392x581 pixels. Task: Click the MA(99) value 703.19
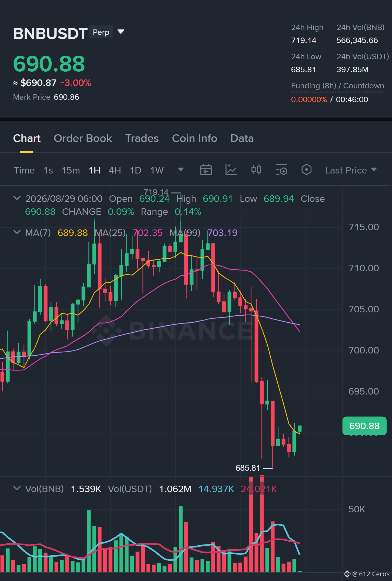(x=222, y=233)
